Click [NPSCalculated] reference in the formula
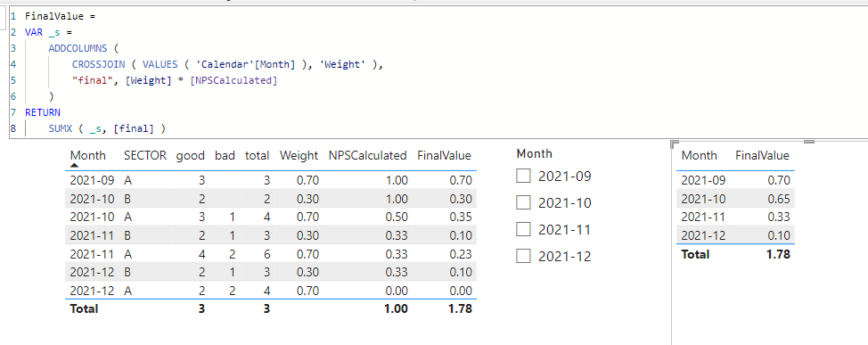The image size is (868, 345). point(233,81)
